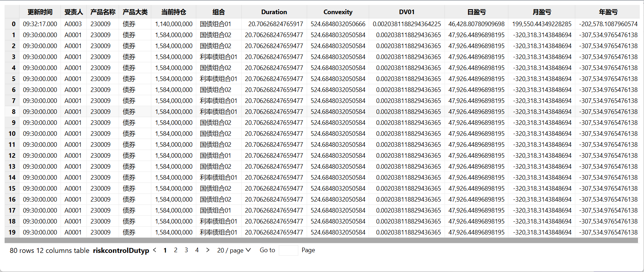Click the 产品名称 column header
The height and width of the screenshot is (272, 644).
click(103, 12)
